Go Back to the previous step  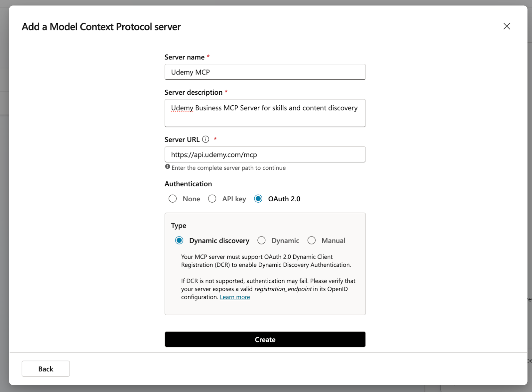tap(46, 369)
